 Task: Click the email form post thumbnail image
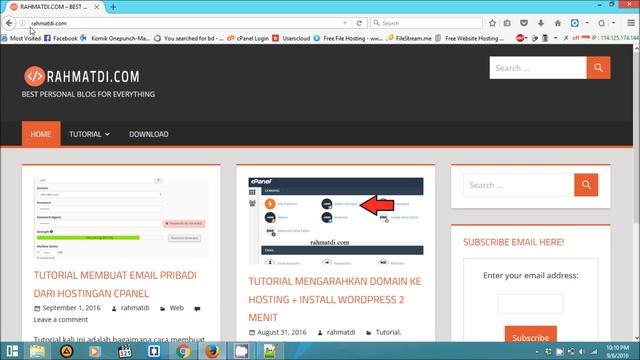tap(121, 218)
